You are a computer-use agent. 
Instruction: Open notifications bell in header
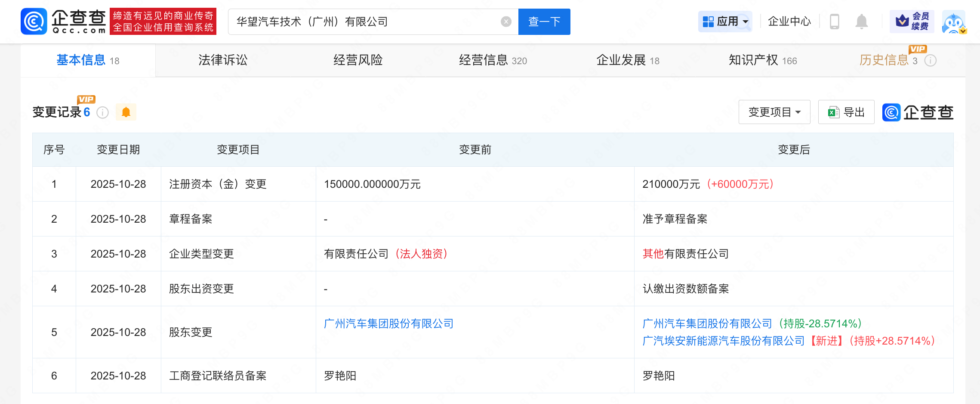click(861, 22)
